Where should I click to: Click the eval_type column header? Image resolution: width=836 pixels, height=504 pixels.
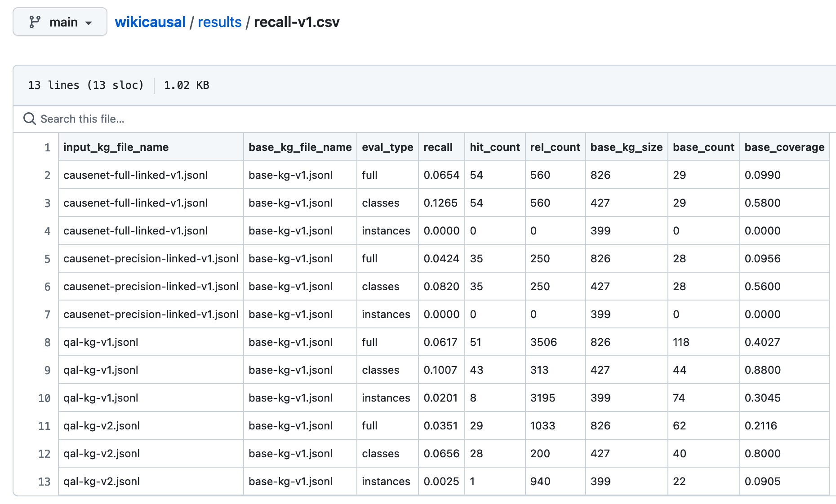[387, 147]
